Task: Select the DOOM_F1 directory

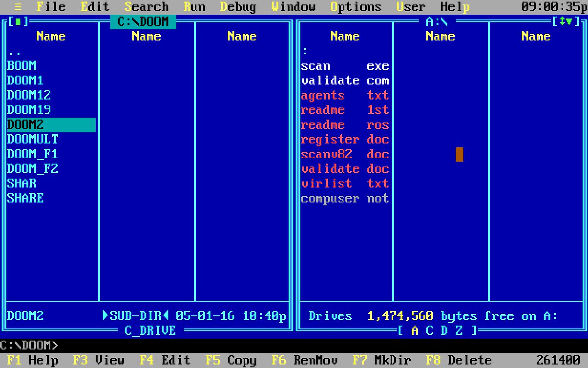Action: (51, 154)
